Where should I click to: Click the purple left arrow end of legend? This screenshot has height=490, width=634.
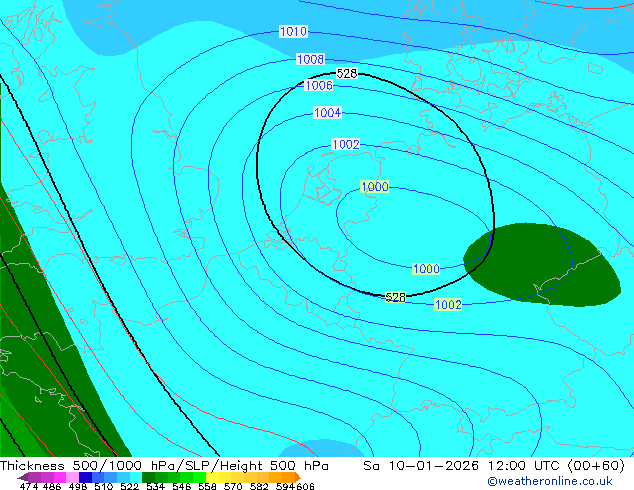(x=23, y=478)
